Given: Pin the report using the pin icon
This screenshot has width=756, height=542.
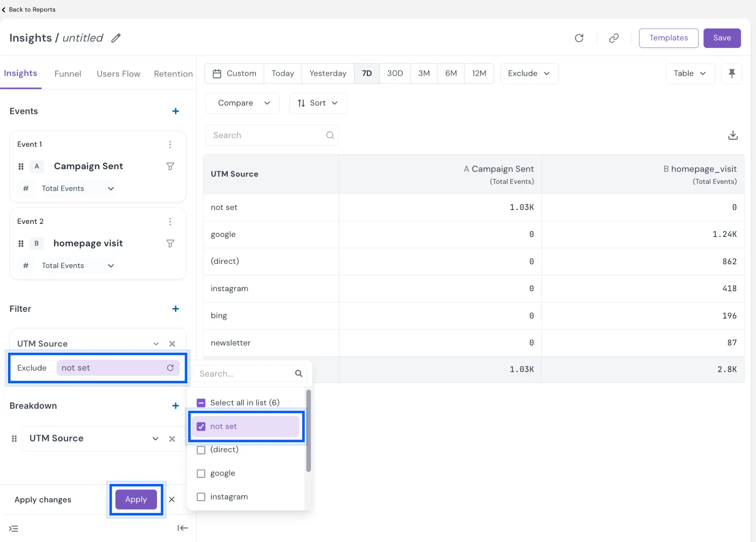Looking at the screenshot, I should point(732,73).
